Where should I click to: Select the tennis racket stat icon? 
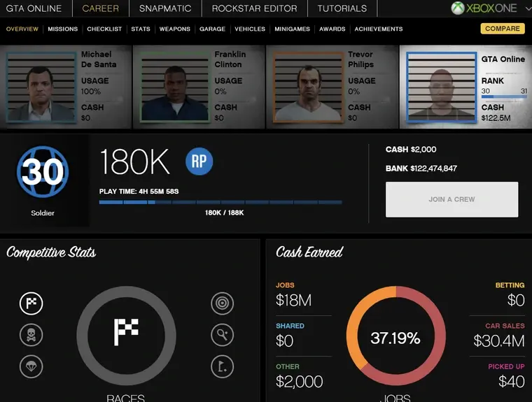pyautogui.click(x=222, y=335)
